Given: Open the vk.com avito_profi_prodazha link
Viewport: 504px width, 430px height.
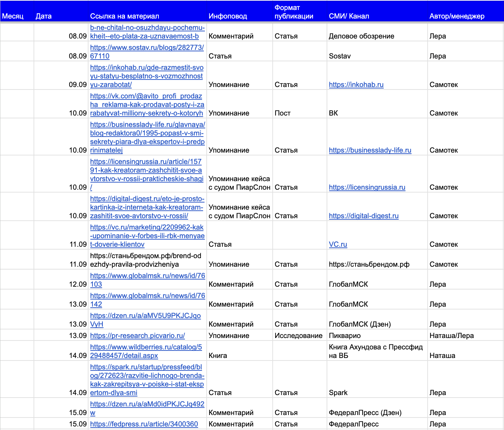Looking at the screenshot, I should pyautogui.click(x=147, y=104).
